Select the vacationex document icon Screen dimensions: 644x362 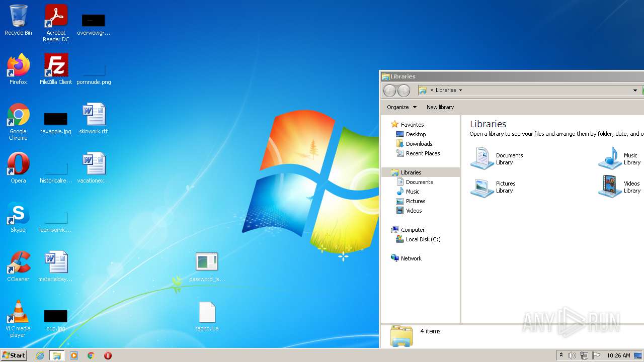click(94, 168)
